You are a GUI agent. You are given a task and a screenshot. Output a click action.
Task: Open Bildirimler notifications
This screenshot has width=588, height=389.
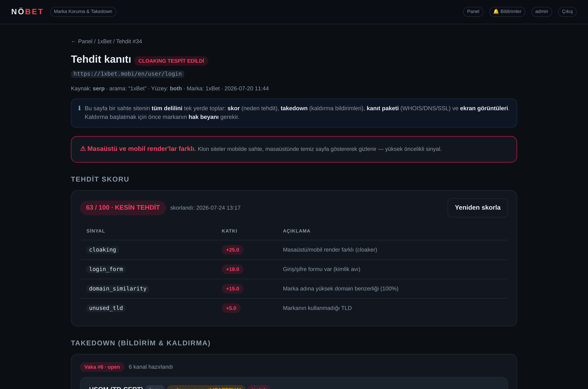tap(507, 12)
